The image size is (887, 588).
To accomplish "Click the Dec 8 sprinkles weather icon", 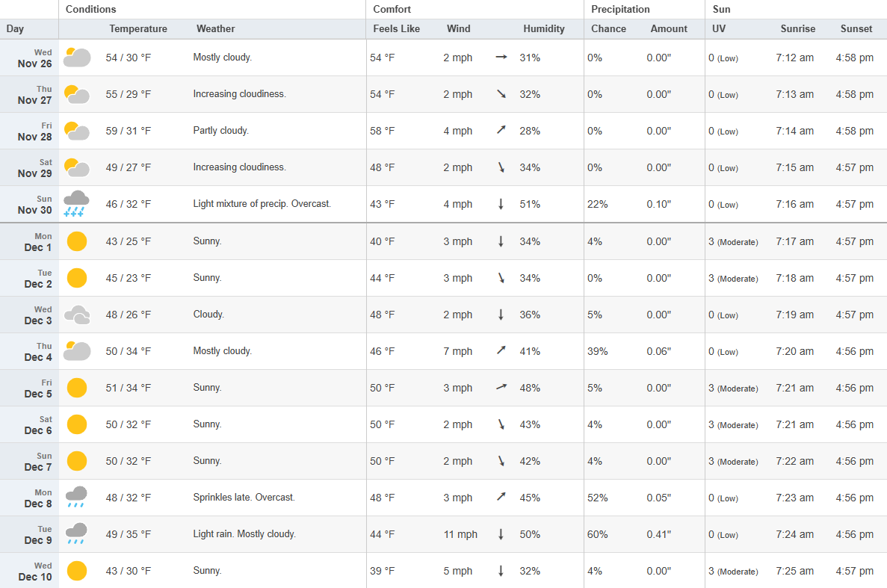I will point(76,497).
